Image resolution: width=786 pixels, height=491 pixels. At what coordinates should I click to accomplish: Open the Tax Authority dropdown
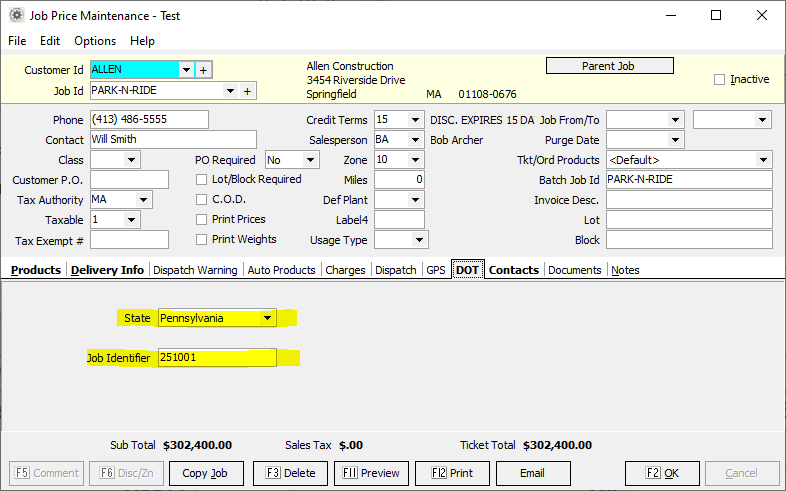point(143,200)
